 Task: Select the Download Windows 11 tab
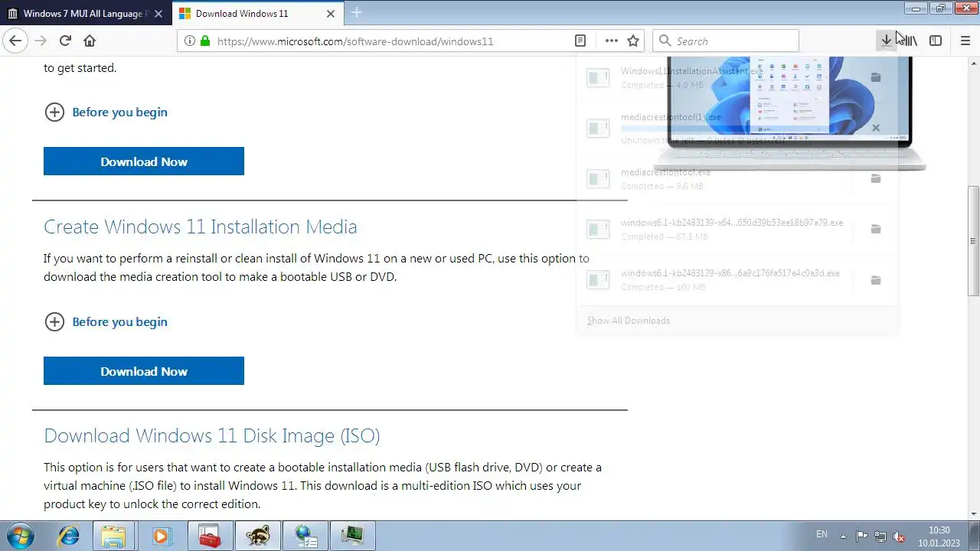(x=258, y=14)
